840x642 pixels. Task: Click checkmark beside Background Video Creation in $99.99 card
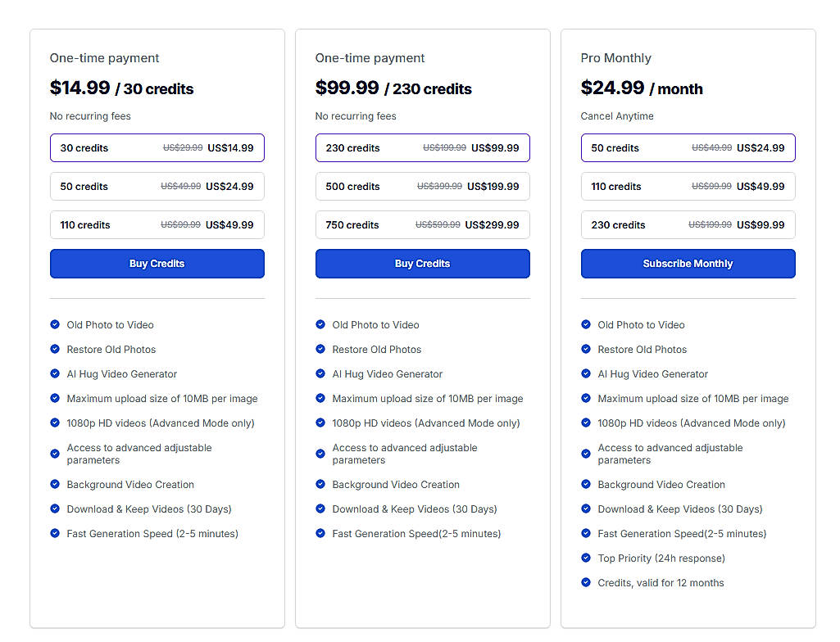[x=320, y=484]
